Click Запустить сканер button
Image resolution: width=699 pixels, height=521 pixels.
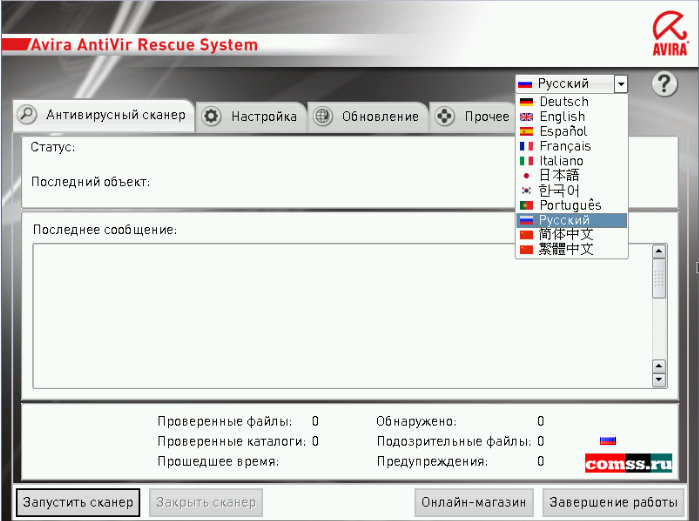(78, 502)
